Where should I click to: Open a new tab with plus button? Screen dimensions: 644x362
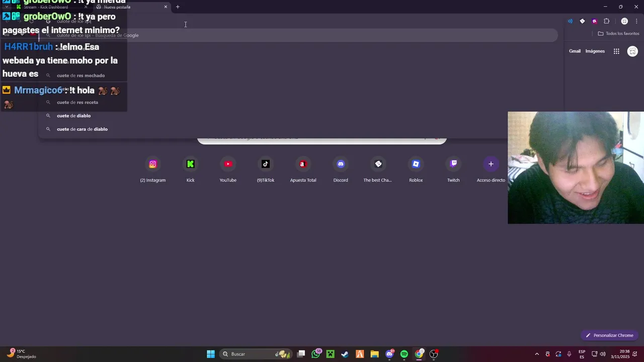coord(178,7)
